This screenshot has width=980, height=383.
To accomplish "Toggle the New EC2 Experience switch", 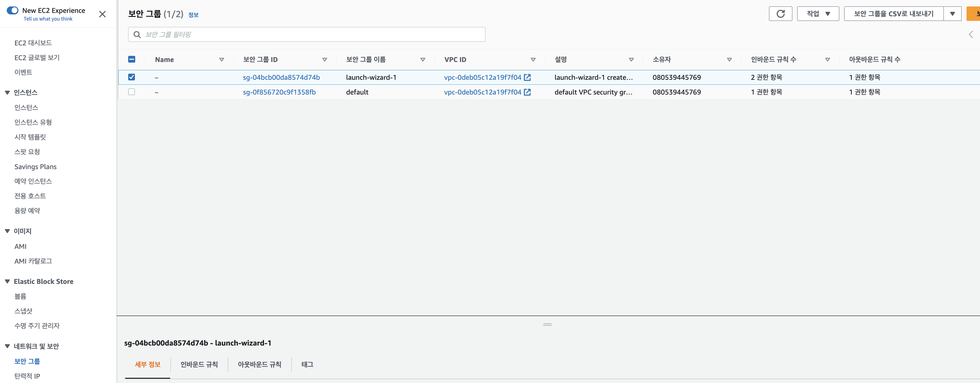I will point(13,10).
